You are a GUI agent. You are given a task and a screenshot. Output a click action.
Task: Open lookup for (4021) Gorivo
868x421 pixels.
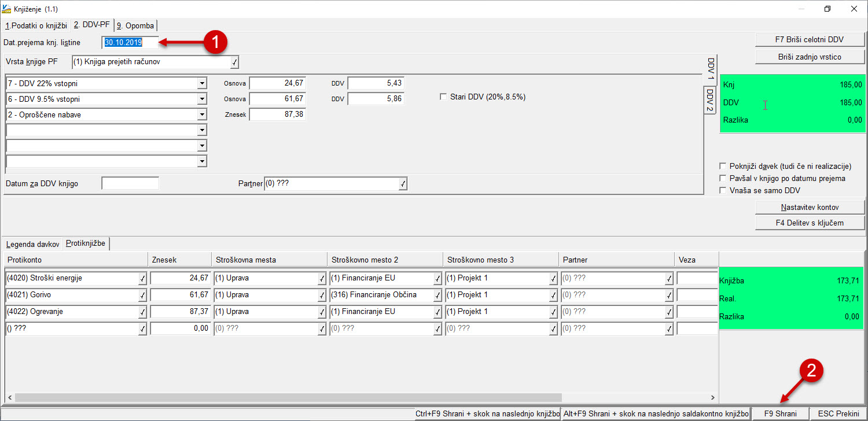pos(142,296)
